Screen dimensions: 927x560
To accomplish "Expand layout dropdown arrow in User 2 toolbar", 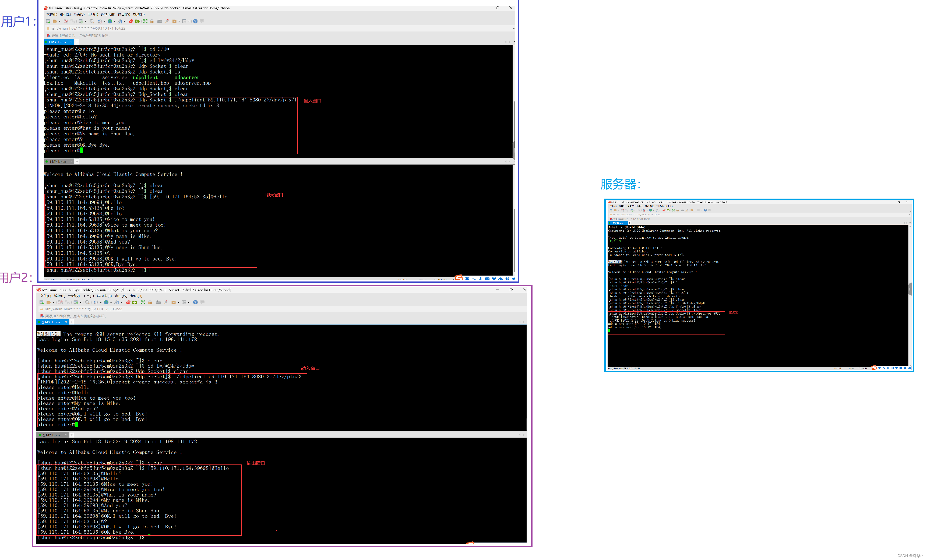I will pyautogui.click(x=189, y=302).
